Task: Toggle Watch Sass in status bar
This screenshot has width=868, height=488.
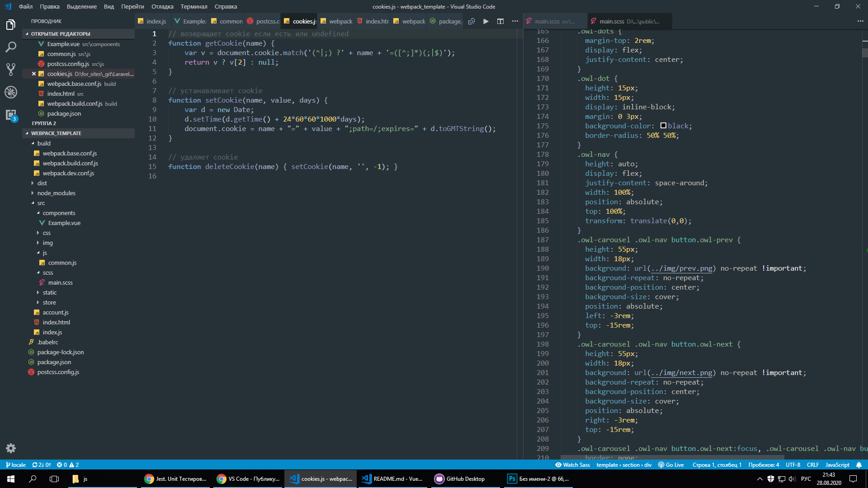Action: [572, 465]
